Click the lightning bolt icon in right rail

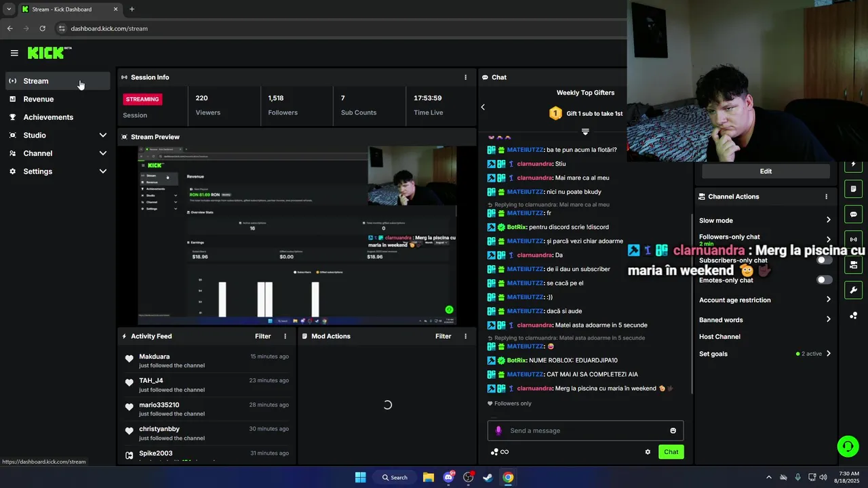pos(853,165)
